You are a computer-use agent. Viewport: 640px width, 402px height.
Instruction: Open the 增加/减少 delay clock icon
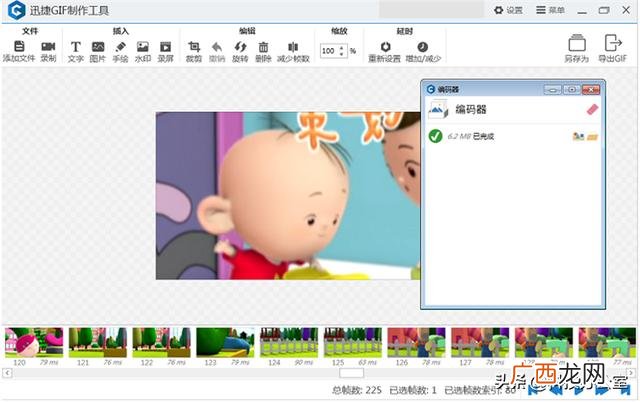[422, 47]
